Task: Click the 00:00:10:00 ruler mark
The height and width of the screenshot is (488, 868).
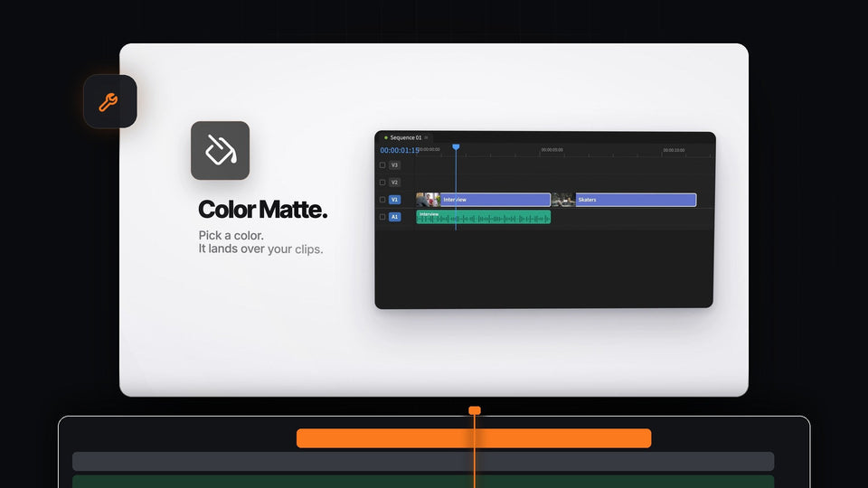Action: [674, 150]
